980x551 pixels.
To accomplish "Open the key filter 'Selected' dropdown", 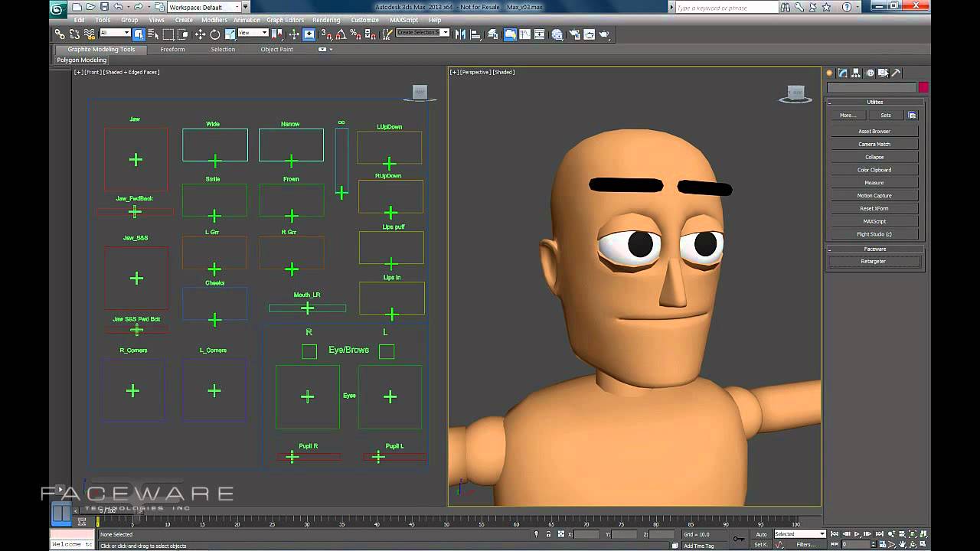I will [800, 534].
